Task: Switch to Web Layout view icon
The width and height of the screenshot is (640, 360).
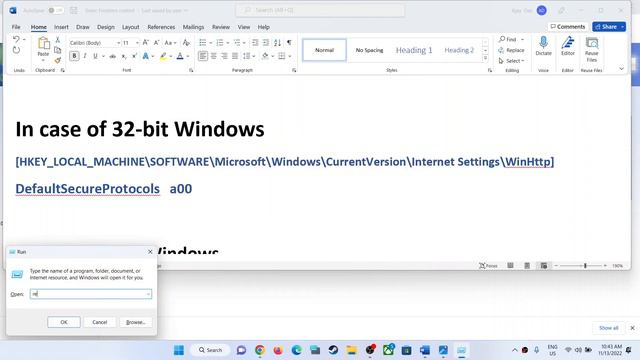Action: (544, 266)
